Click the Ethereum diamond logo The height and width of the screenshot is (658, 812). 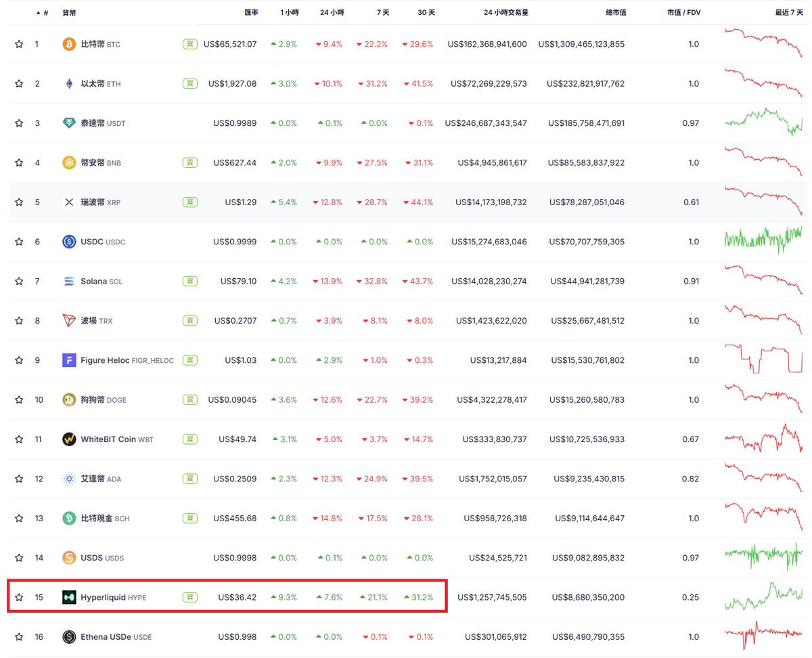click(69, 84)
